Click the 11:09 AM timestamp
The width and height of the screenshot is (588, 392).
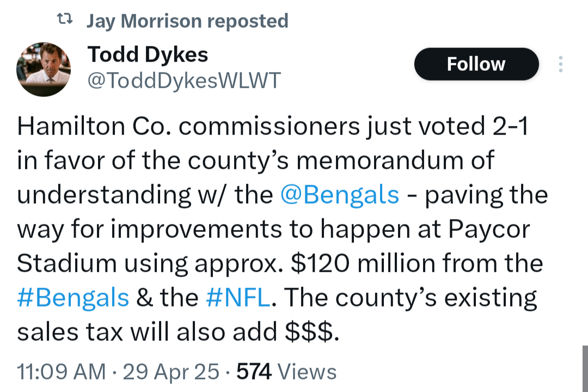(62, 372)
